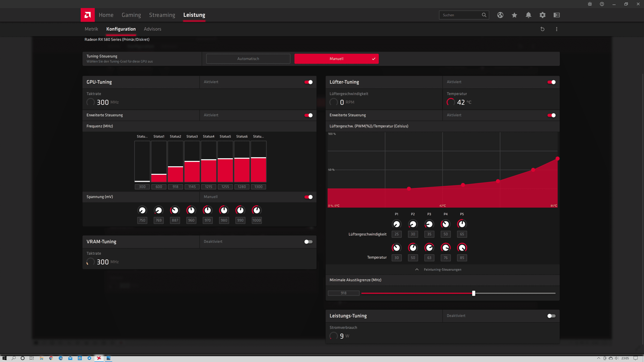Screen dimensions: 644x362
Task: Click voltage knob above value 1000
Action: 256,210
